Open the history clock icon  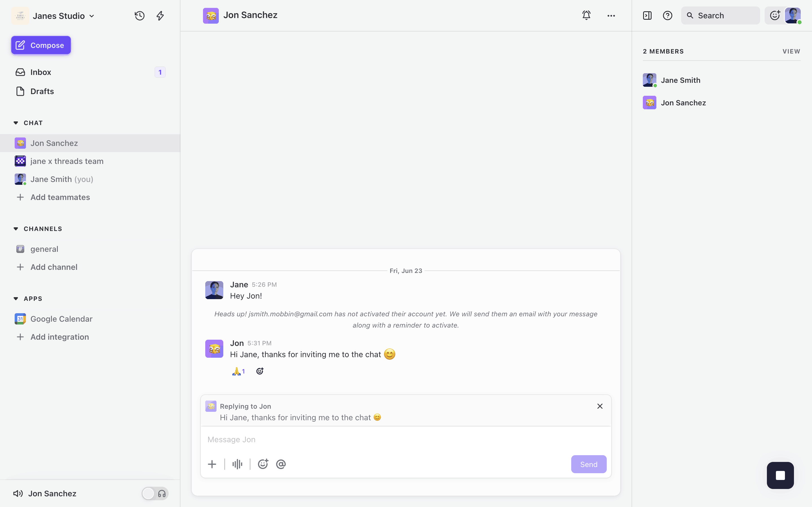point(140,16)
